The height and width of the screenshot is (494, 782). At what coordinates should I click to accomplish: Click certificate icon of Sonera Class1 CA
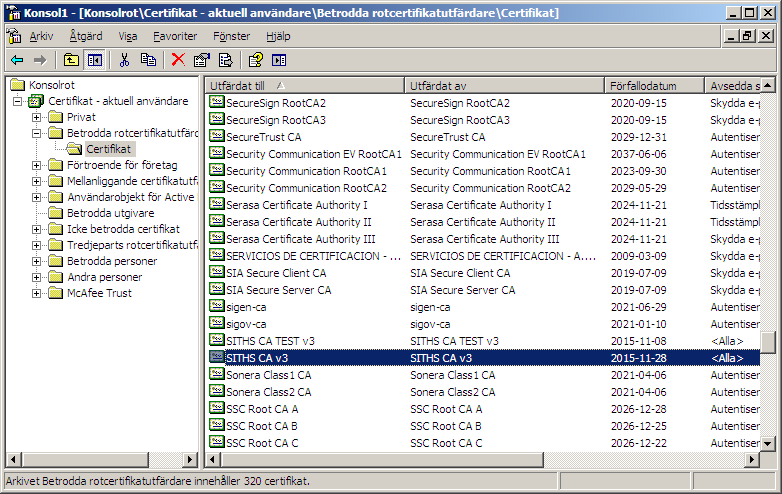coord(216,374)
